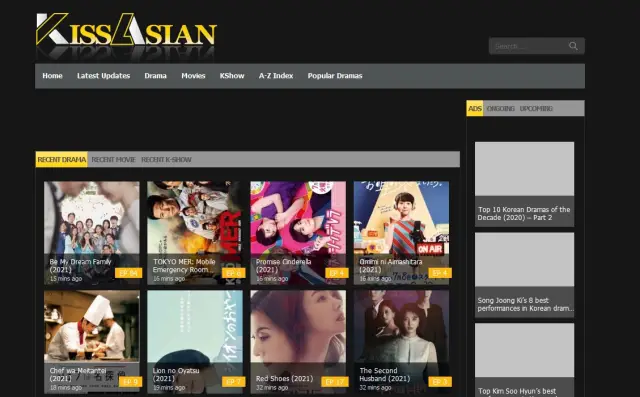Open the Promise Cinderella poster
Screen dimensions: 640x397
coord(298,233)
